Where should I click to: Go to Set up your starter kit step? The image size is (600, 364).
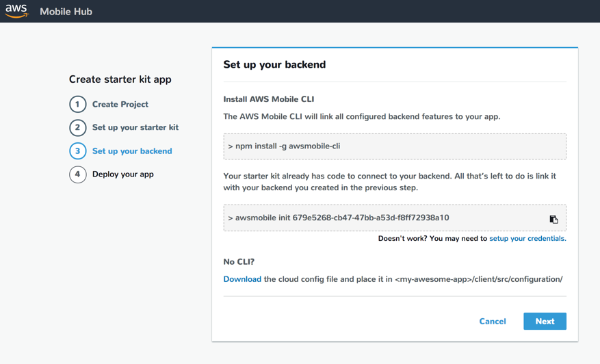coord(135,127)
